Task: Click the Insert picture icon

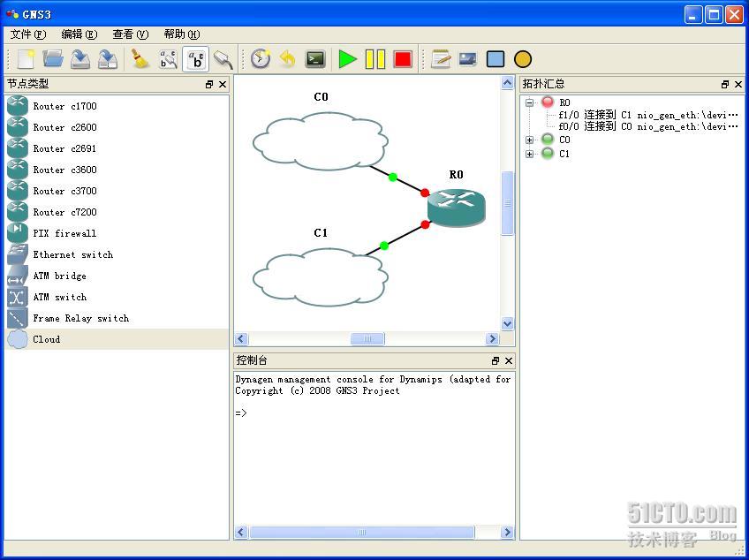Action: point(467,59)
